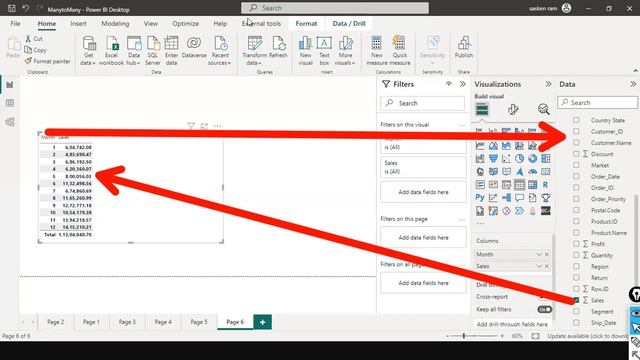Click Add drill-through fields here
Screen dimensions: 640x360
point(512,324)
